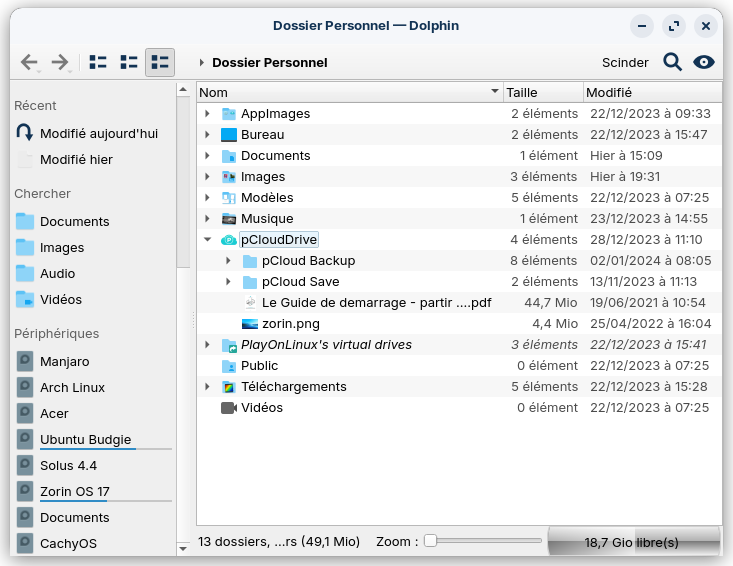Select Modifié aujourd'hui in sidebar
The height and width of the screenshot is (566, 733).
[x=98, y=133]
